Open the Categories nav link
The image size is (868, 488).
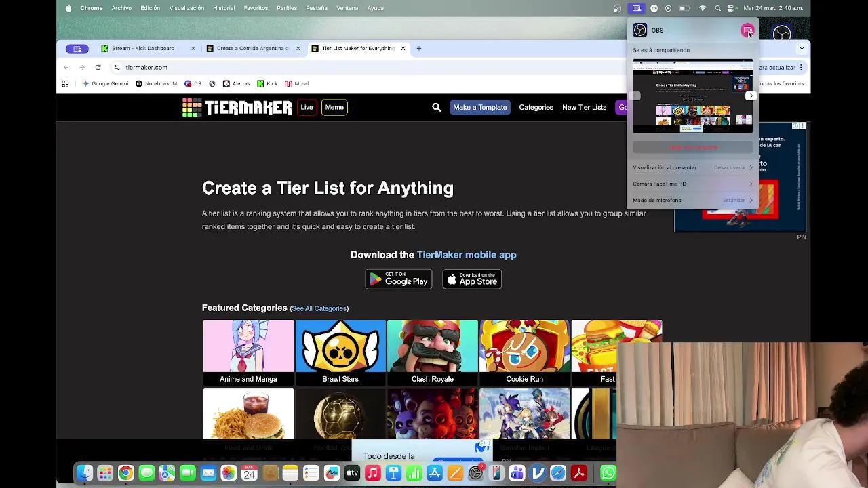click(x=536, y=107)
